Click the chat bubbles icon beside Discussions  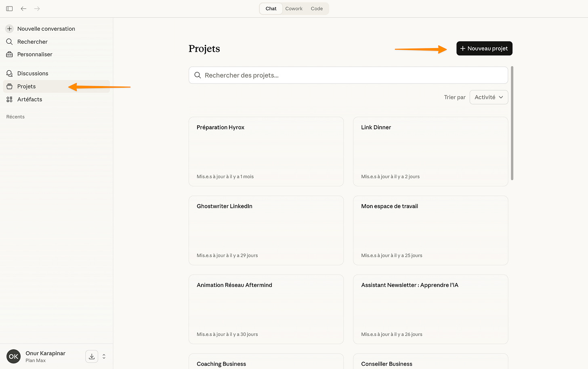[x=10, y=74]
